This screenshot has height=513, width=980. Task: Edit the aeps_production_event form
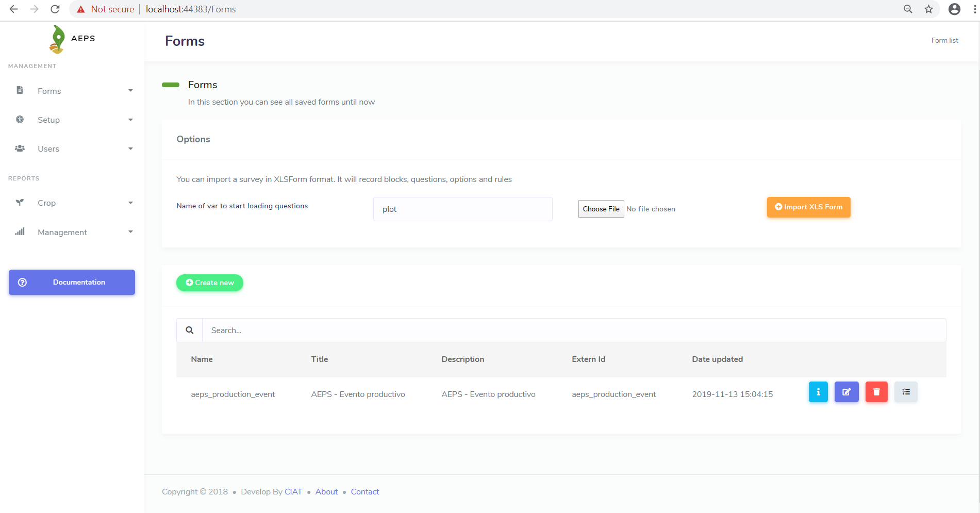pos(846,392)
